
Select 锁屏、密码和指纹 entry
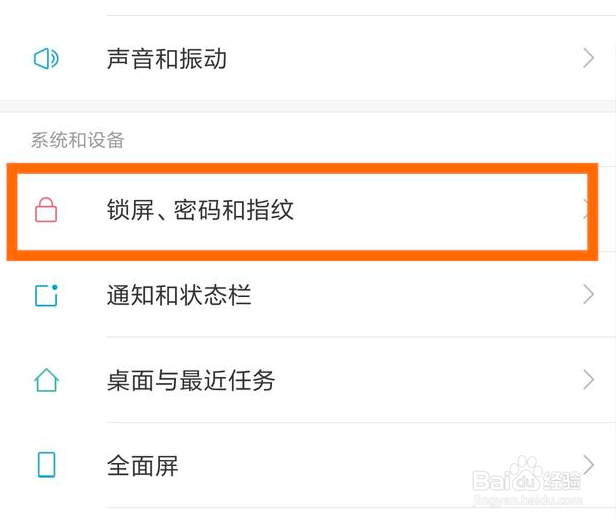200,210
